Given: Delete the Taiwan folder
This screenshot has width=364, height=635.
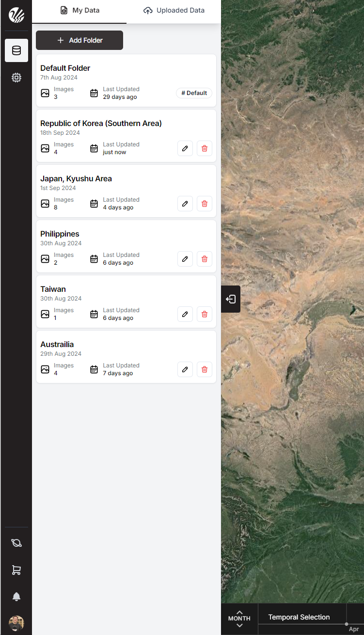Looking at the screenshot, I should [x=204, y=314].
